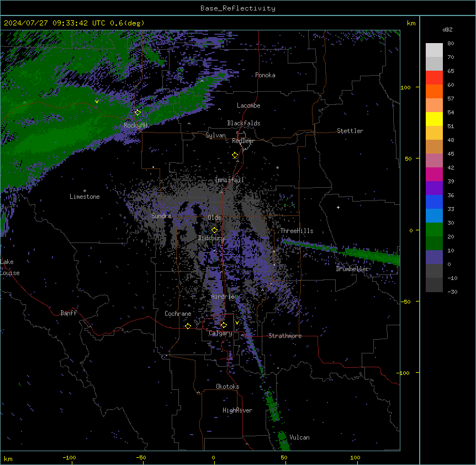
Task: Click the Limestone label
Action: [84, 197]
